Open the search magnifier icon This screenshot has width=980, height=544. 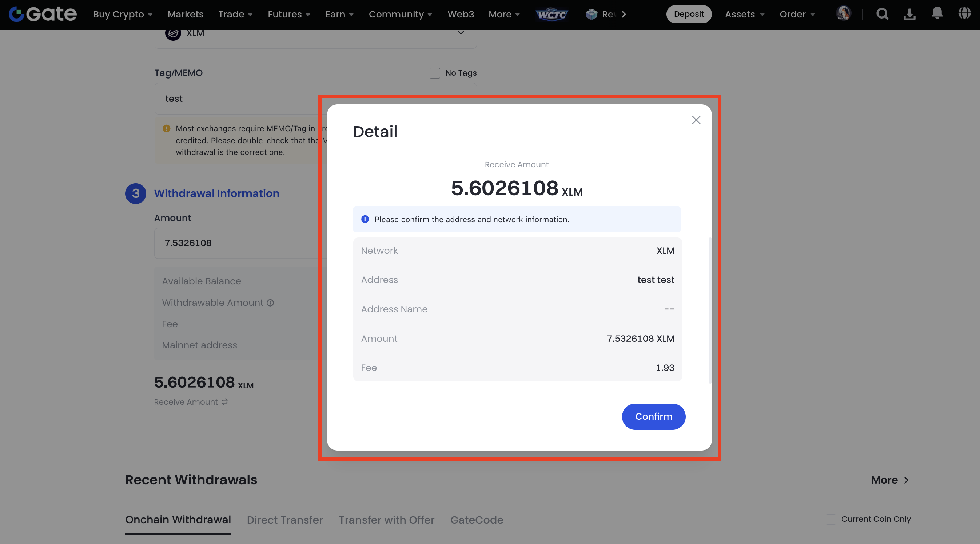[882, 14]
